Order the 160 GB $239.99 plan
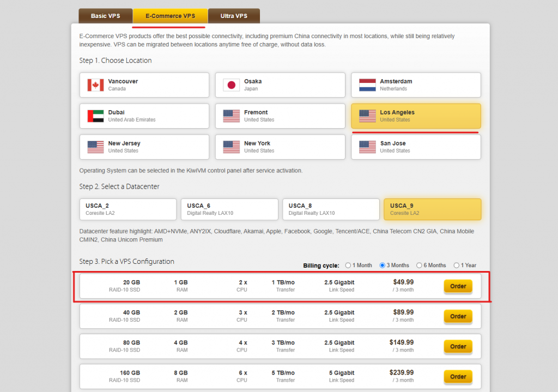558x392 pixels. pyautogui.click(x=458, y=376)
